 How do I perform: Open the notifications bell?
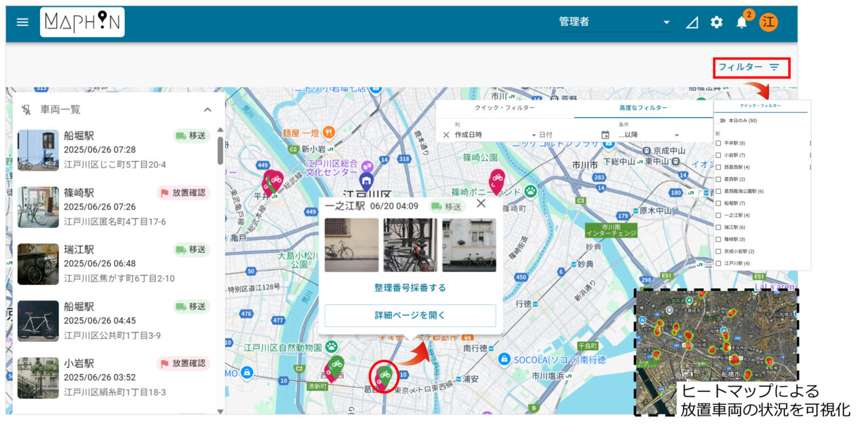click(741, 22)
